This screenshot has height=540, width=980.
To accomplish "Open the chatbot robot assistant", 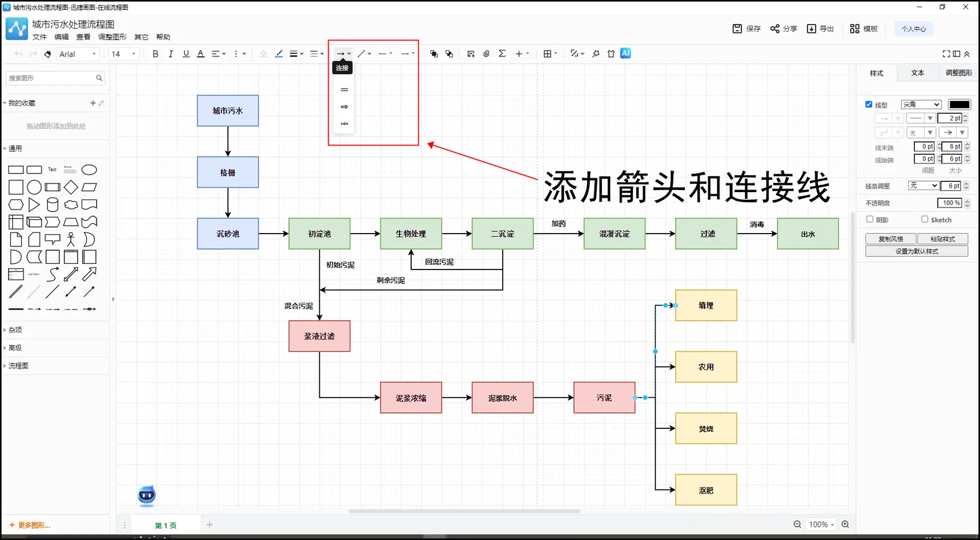I will 146,495.
